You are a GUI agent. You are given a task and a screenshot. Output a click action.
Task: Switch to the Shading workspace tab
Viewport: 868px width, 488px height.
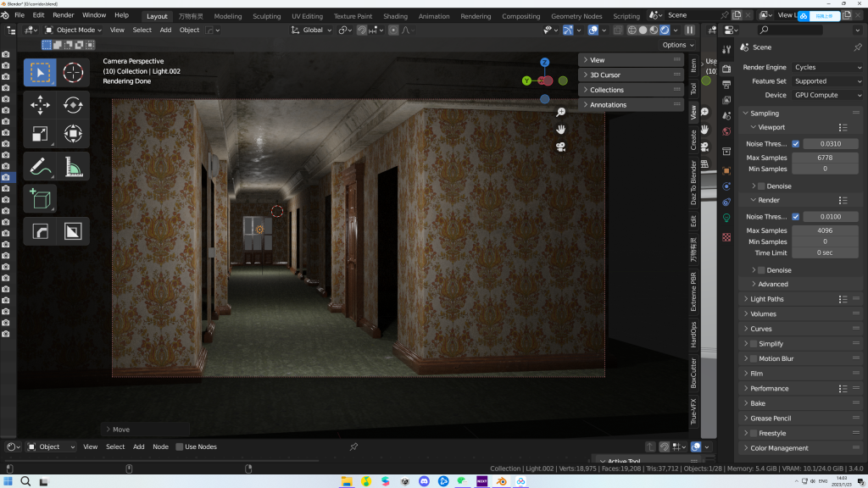coord(395,16)
